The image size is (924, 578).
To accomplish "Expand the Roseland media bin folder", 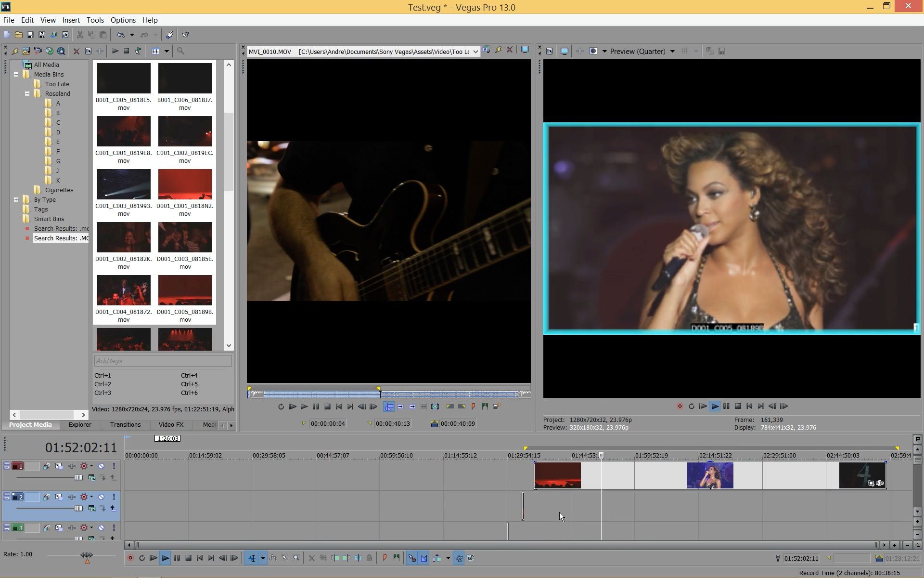I will click(26, 93).
